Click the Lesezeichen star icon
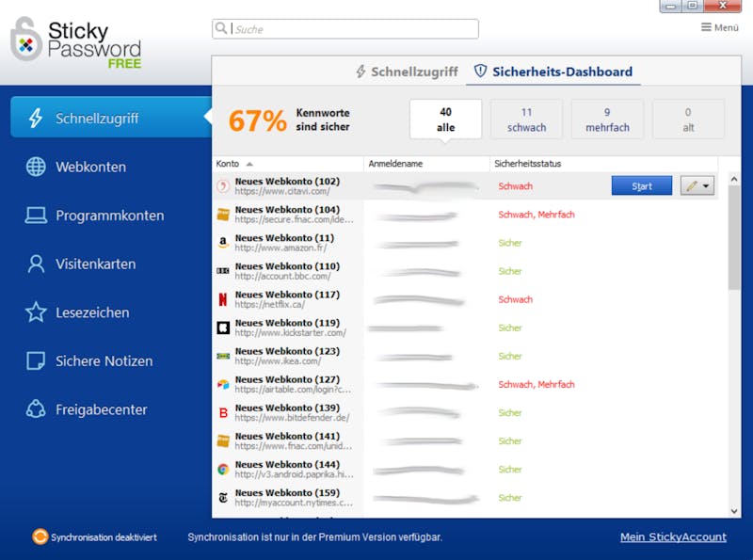 click(x=36, y=312)
